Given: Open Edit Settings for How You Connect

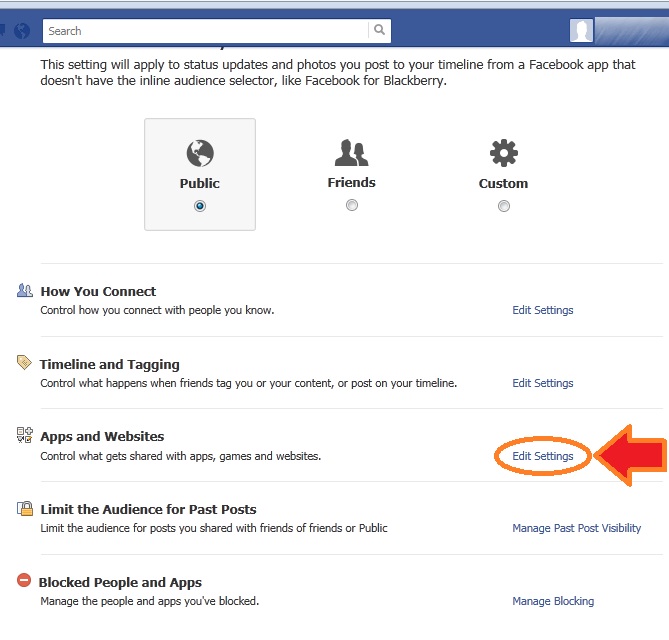Looking at the screenshot, I should pyautogui.click(x=543, y=310).
